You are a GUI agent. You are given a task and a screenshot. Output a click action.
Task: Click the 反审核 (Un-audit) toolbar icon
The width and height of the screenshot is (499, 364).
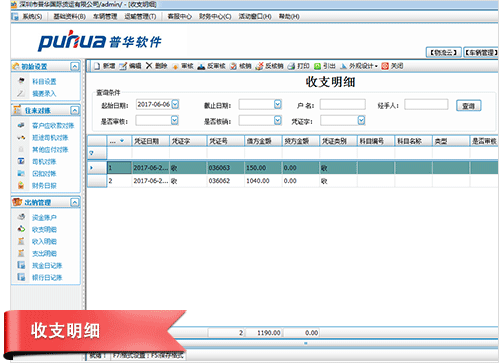[x=201, y=66]
